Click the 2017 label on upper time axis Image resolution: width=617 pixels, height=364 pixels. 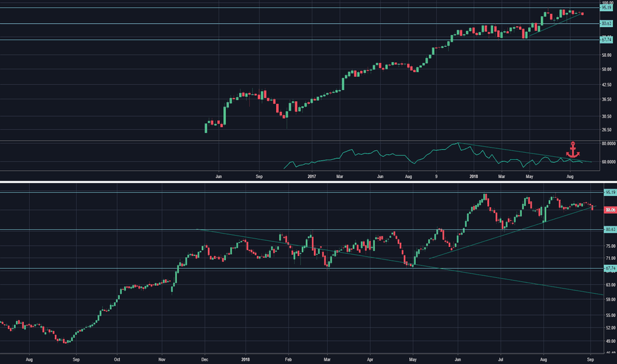point(312,177)
